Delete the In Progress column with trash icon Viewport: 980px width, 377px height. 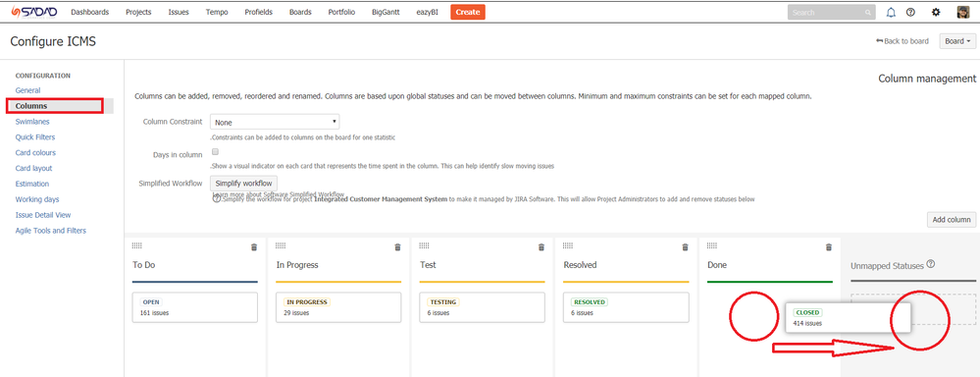pos(397,247)
